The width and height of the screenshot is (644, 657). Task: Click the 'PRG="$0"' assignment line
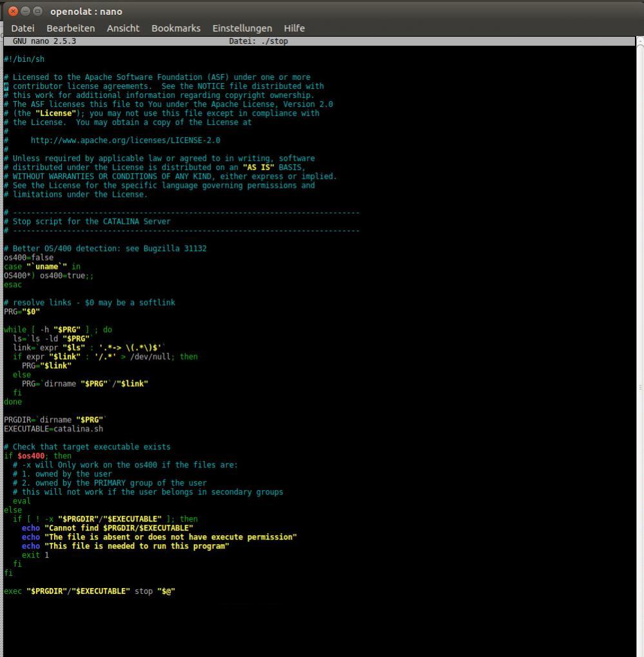[22, 312]
